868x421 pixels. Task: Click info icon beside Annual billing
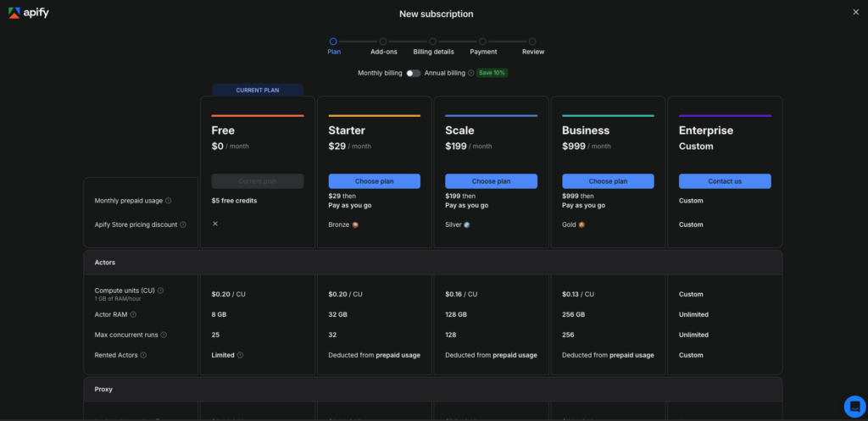point(471,73)
